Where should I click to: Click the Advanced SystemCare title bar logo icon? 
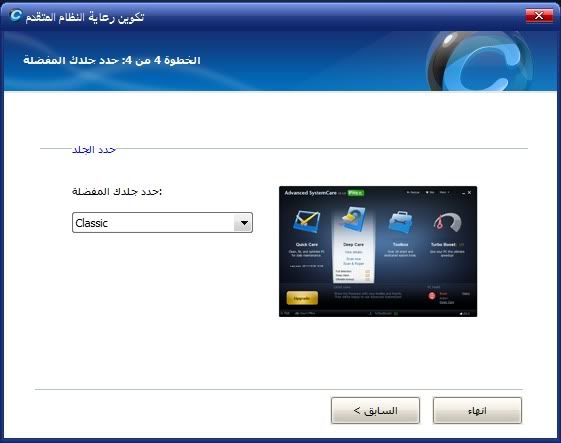coord(15,15)
